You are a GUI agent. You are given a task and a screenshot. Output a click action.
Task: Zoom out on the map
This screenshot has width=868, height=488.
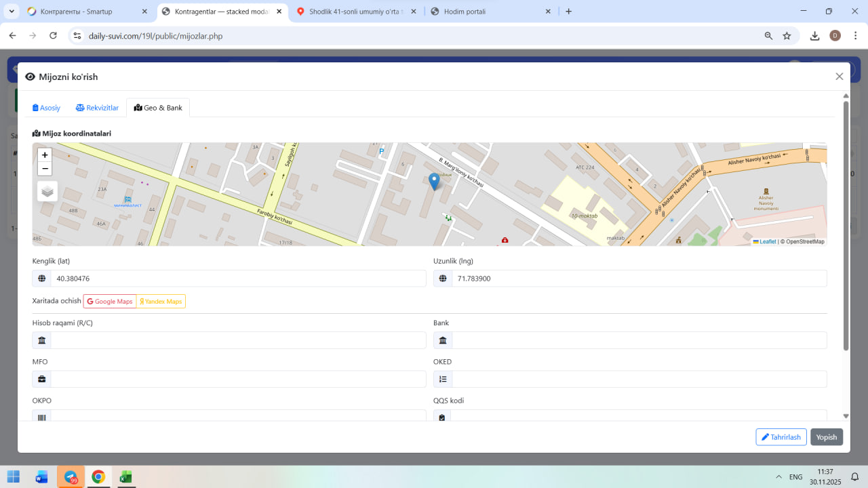45,169
